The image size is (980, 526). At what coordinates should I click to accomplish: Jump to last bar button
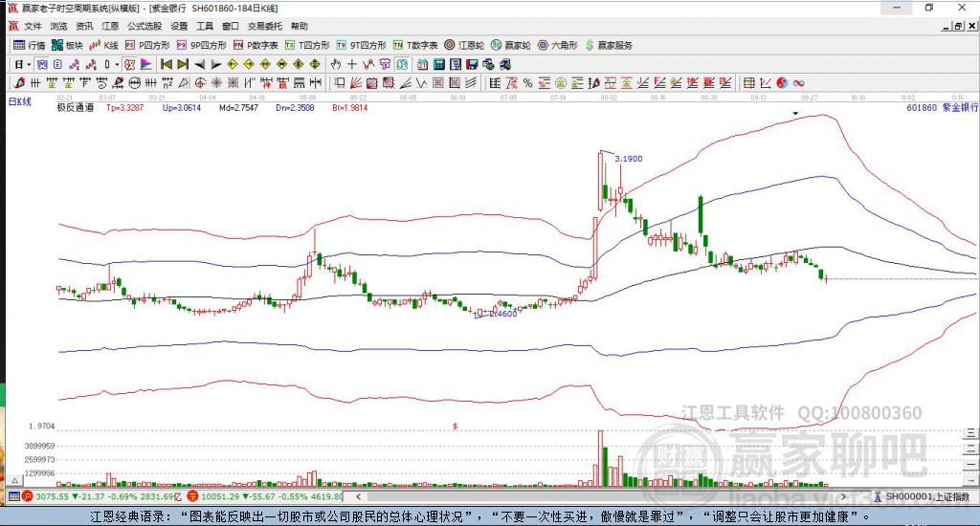[x=183, y=64]
